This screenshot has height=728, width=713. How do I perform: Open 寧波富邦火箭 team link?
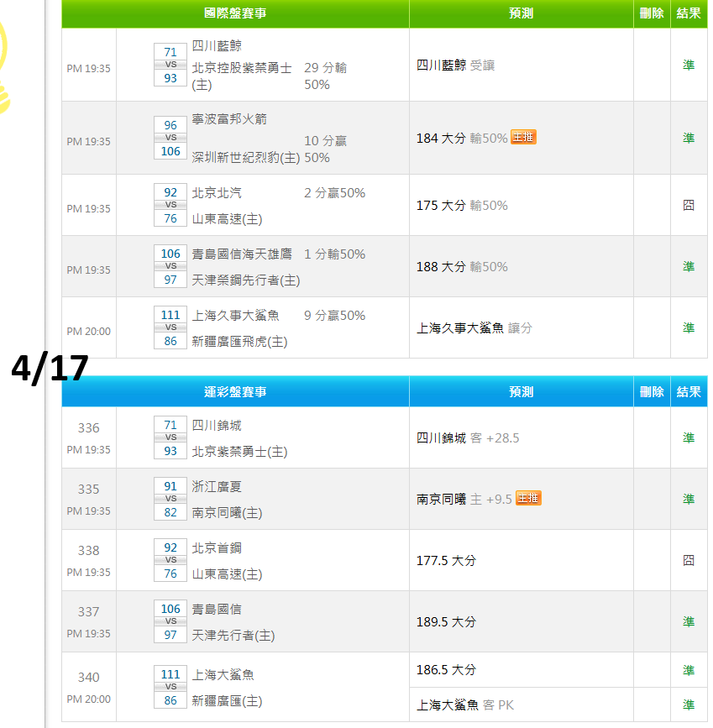(x=229, y=119)
